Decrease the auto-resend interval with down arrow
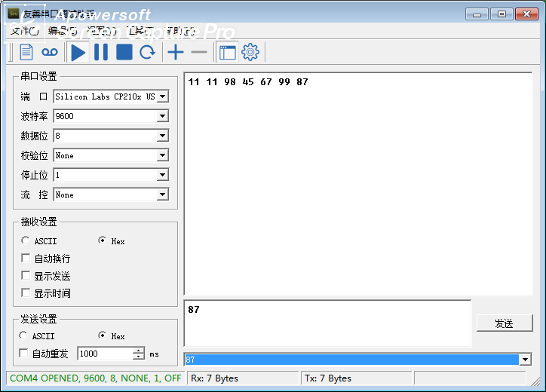The image size is (546, 392). [139, 357]
